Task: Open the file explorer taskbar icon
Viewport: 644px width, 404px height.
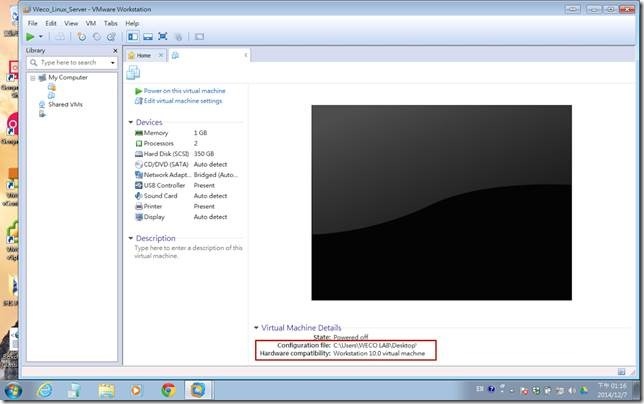Action: [x=106, y=390]
